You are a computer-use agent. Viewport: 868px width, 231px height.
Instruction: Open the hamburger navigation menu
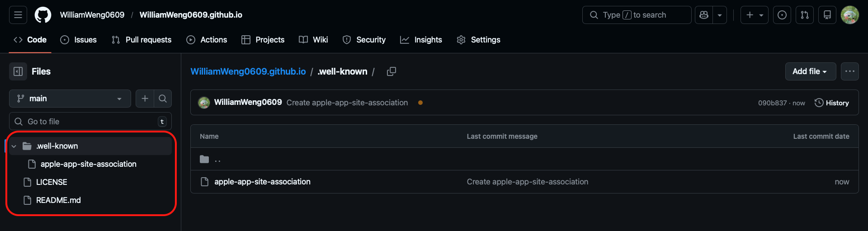click(18, 15)
